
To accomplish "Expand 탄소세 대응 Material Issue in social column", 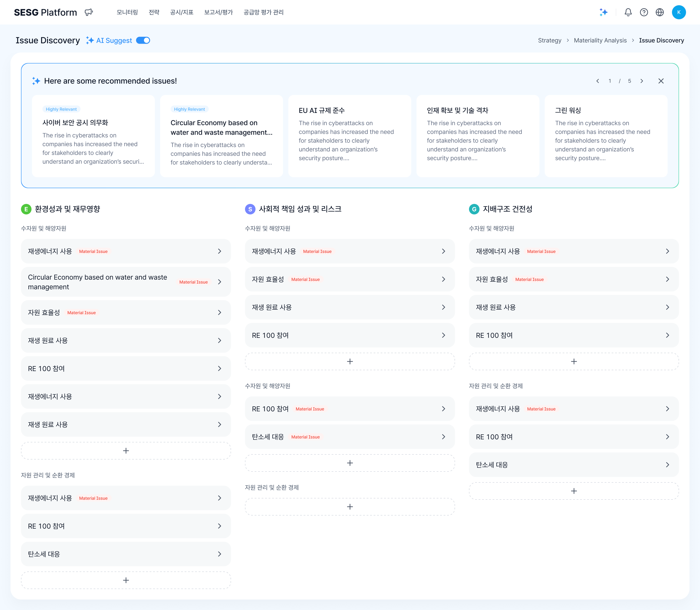I will (443, 437).
